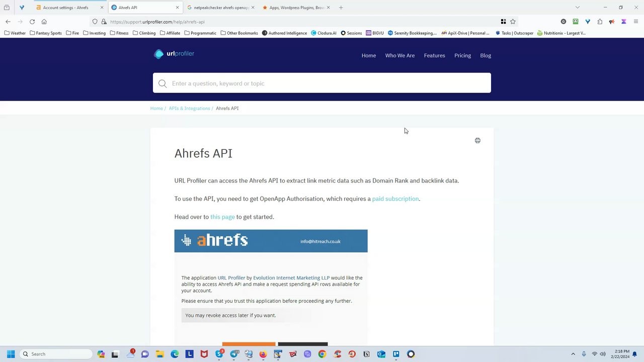Image resolution: width=644 pixels, height=362 pixels.
Task: Open the Who We Are menu item
Action: pos(400,55)
